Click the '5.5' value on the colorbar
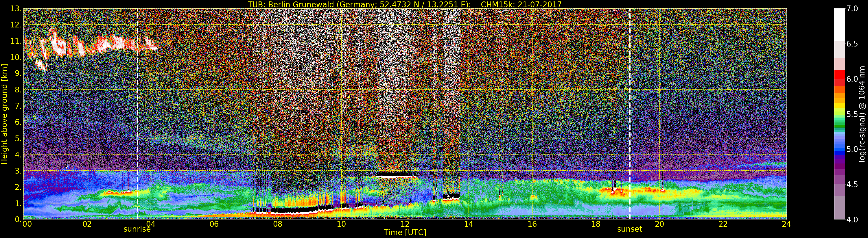The width and height of the screenshot is (868, 238). coord(852,114)
